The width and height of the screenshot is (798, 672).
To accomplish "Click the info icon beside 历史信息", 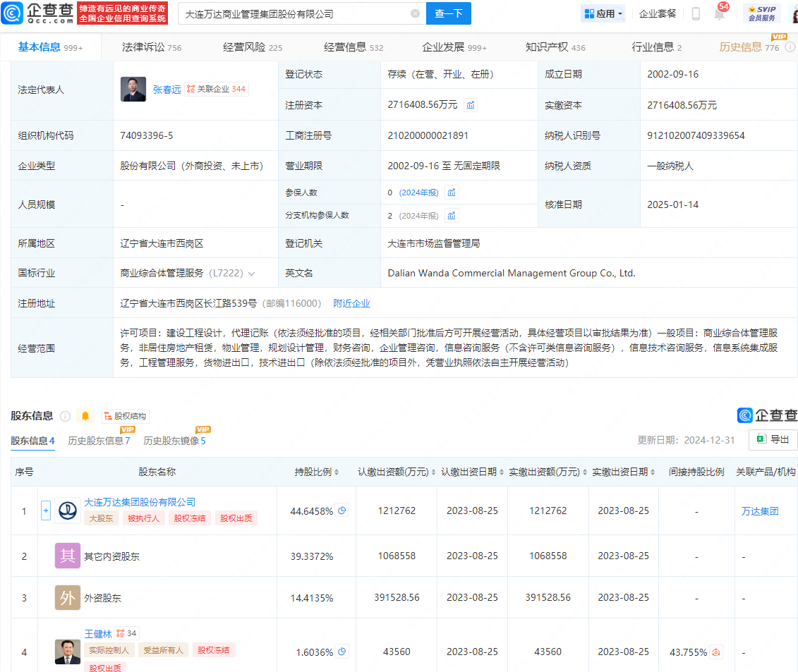I will (x=790, y=47).
